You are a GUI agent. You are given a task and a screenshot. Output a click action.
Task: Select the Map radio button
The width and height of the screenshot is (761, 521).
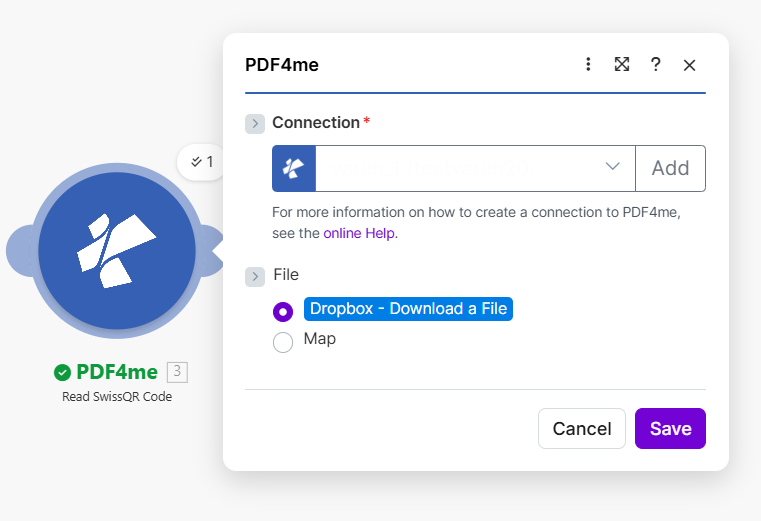283,343
